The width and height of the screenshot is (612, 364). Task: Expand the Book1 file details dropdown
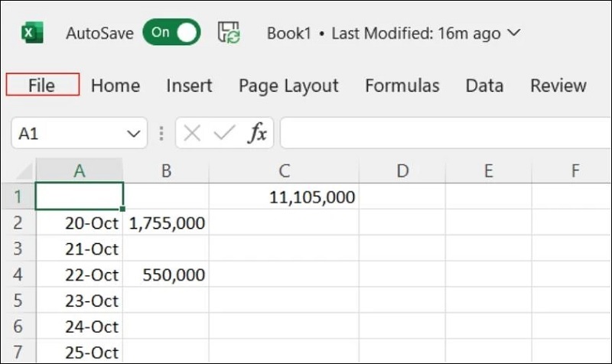pos(514,33)
